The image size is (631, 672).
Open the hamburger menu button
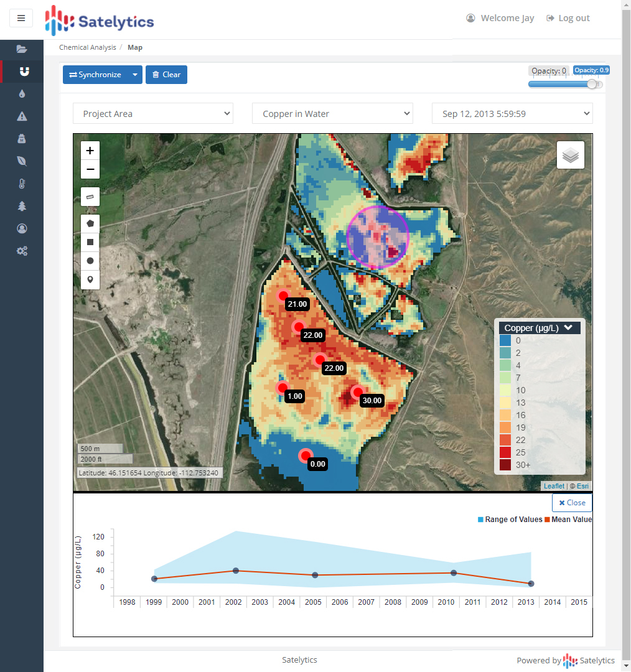(x=21, y=18)
